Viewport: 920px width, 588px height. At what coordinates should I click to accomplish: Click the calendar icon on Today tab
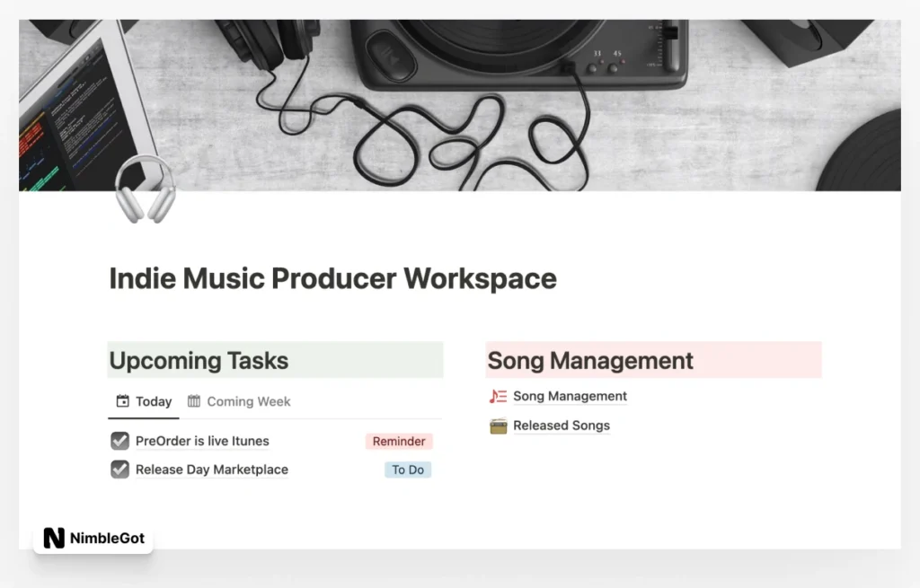coord(122,401)
